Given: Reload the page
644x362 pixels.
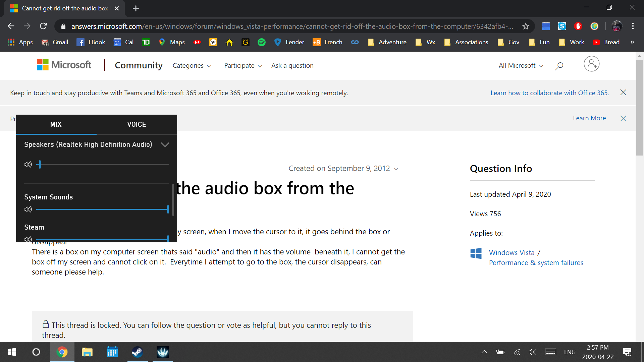Looking at the screenshot, I should (x=43, y=26).
